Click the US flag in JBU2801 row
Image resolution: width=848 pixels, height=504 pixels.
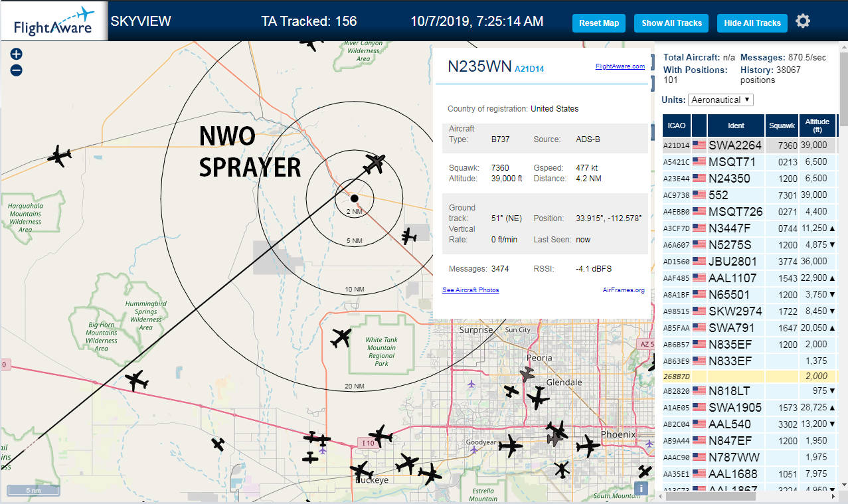pyautogui.click(x=699, y=261)
